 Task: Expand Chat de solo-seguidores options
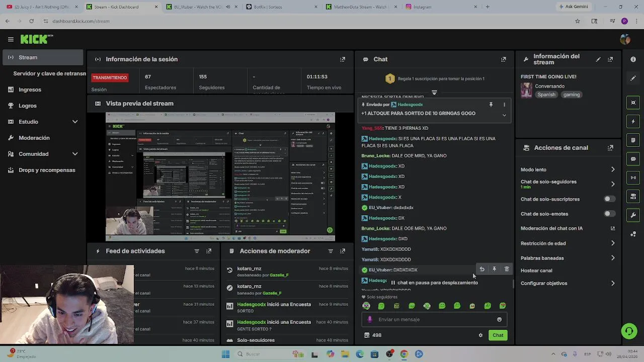pyautogui.click(x=613, y=184)
